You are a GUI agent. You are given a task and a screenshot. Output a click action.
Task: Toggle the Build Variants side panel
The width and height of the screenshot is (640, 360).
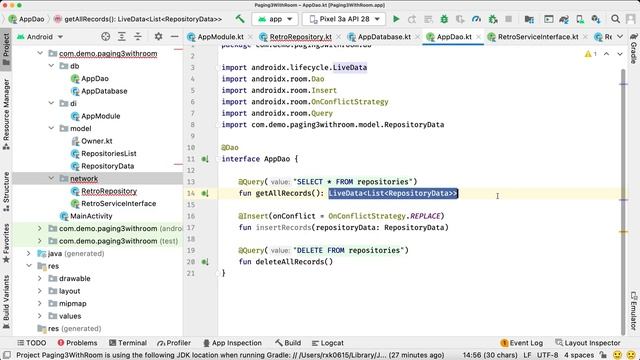[6, 302]
